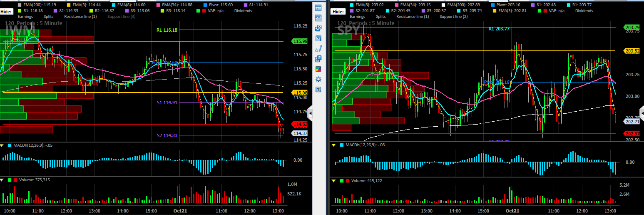The width and height of the screenshot is (644, 215).
Task: Click the compare charts icon in sidebar
Action: point(318,28)
